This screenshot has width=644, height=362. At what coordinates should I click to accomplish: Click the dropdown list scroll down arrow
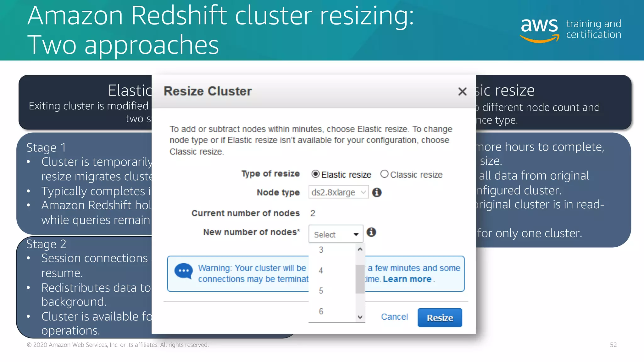(x=360, y=317)
